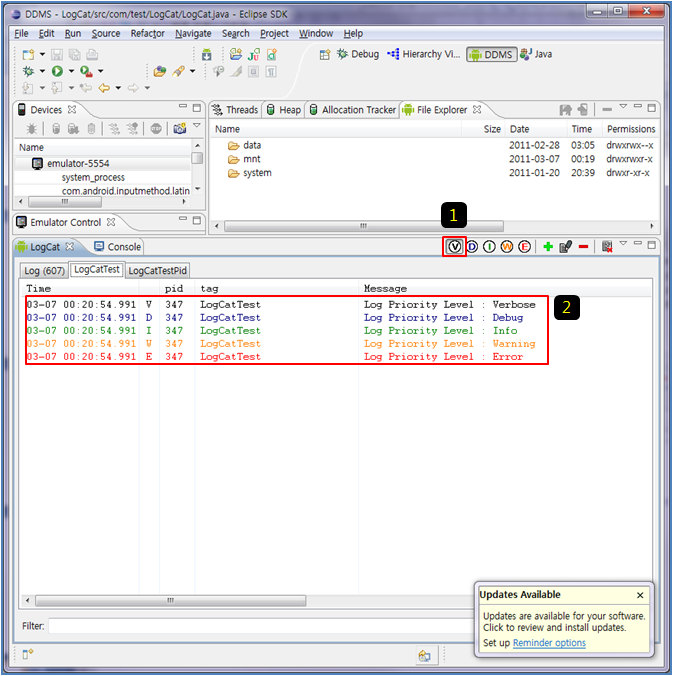Open Devices panel view menu triangle

197,125
